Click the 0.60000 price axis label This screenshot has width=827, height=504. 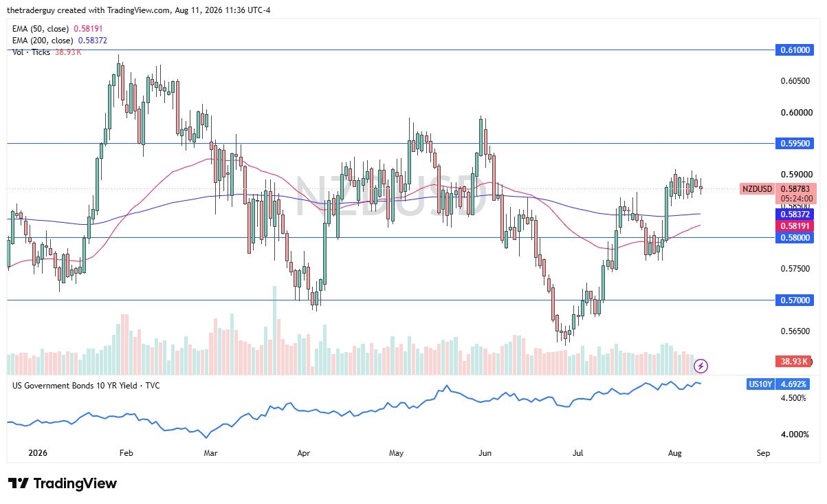796,113
